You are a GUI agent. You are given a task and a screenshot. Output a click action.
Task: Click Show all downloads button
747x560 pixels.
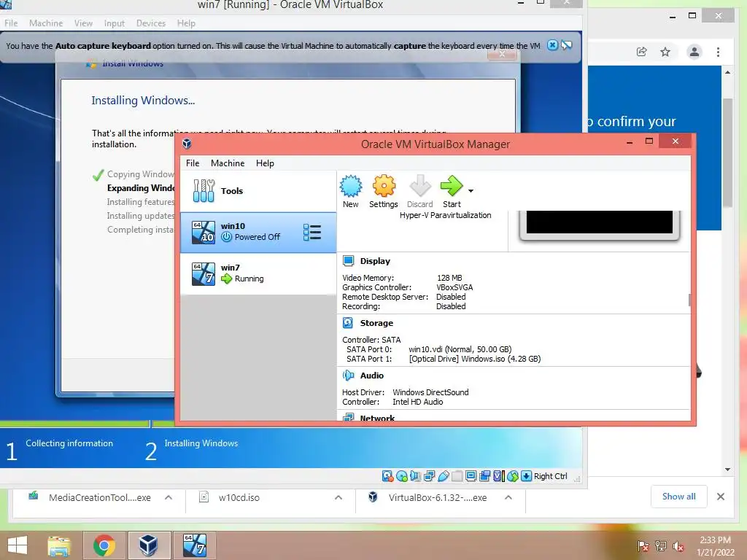679,497
